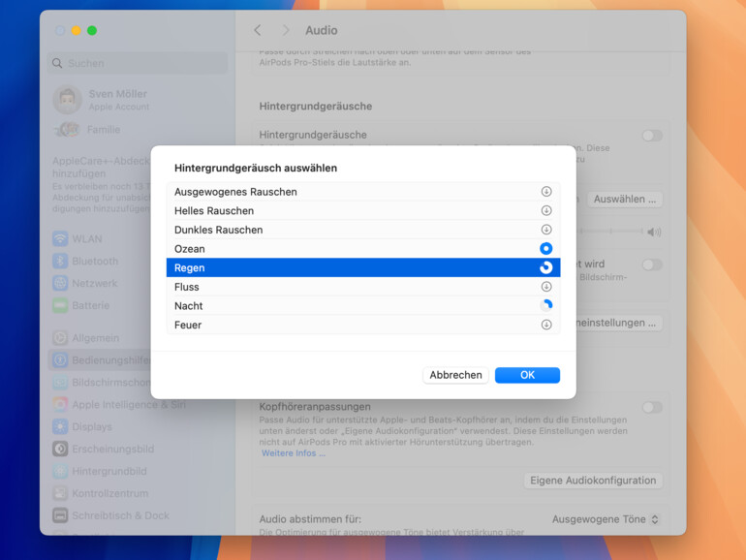Click the loud speaker volume icon
This screenshot has width=746, height=560.
click(654, 233)
